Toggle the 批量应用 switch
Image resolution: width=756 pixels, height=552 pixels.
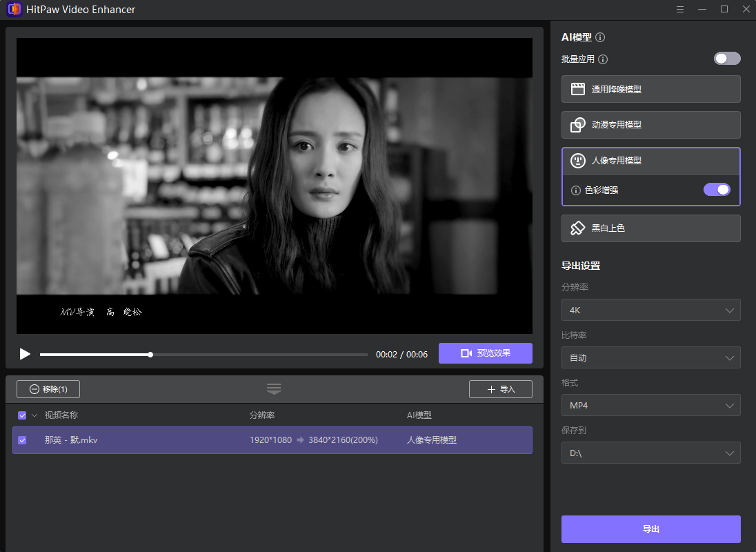pyautogui.click(x=727, y=59)
